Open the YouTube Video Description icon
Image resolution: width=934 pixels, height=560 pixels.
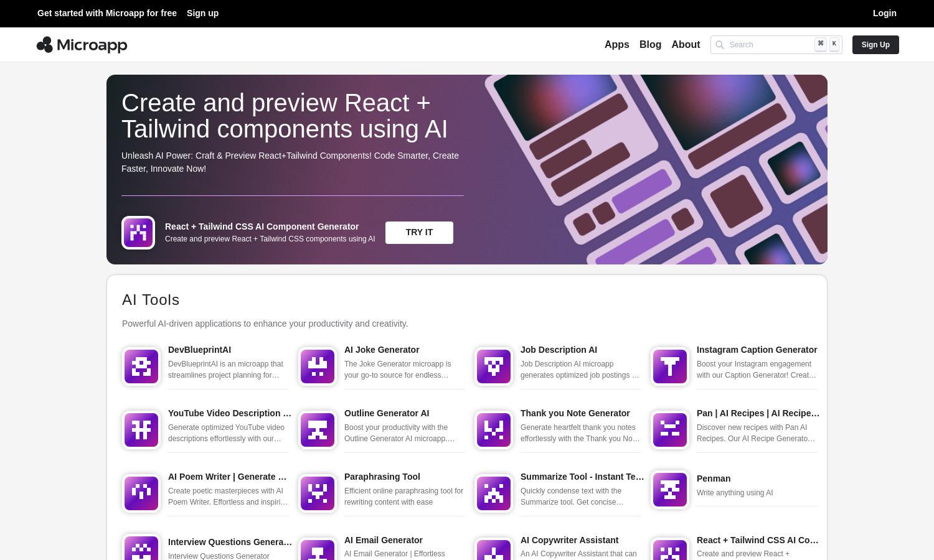141,429
